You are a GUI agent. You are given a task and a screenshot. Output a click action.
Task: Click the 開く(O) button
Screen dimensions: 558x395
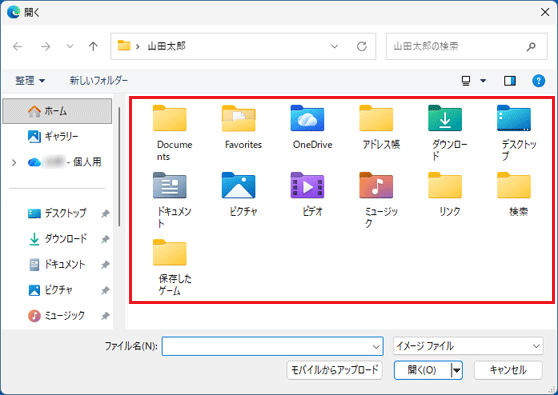422,370
